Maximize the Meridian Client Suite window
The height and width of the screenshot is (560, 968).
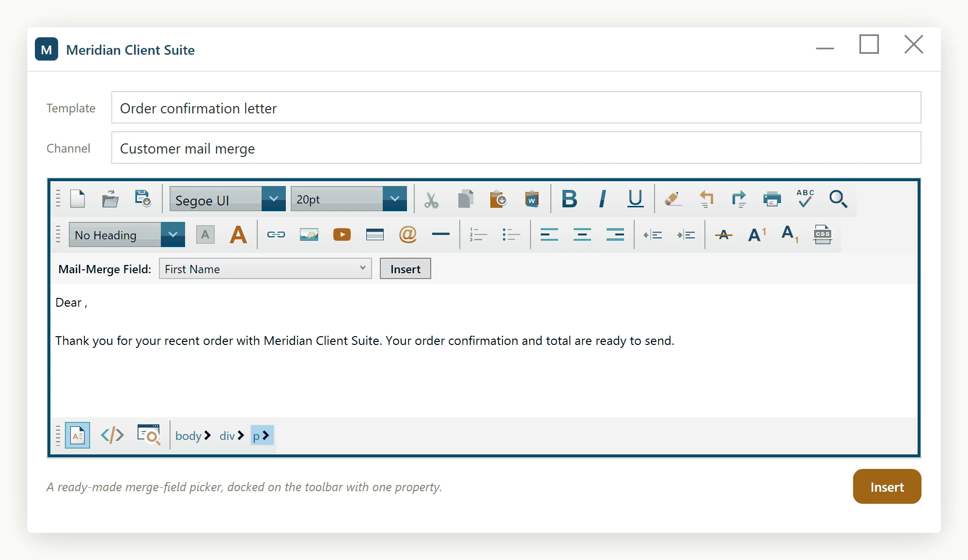(869, 44)
